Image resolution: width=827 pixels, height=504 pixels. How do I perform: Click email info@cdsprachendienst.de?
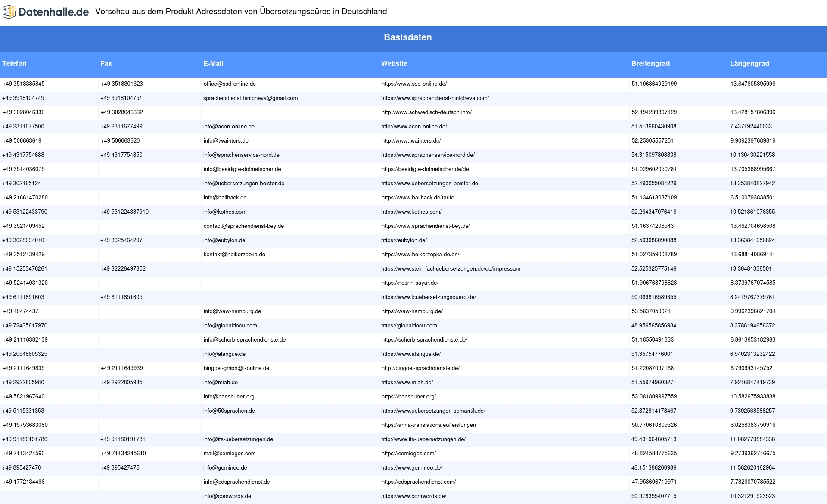click(x=236, y=482)
